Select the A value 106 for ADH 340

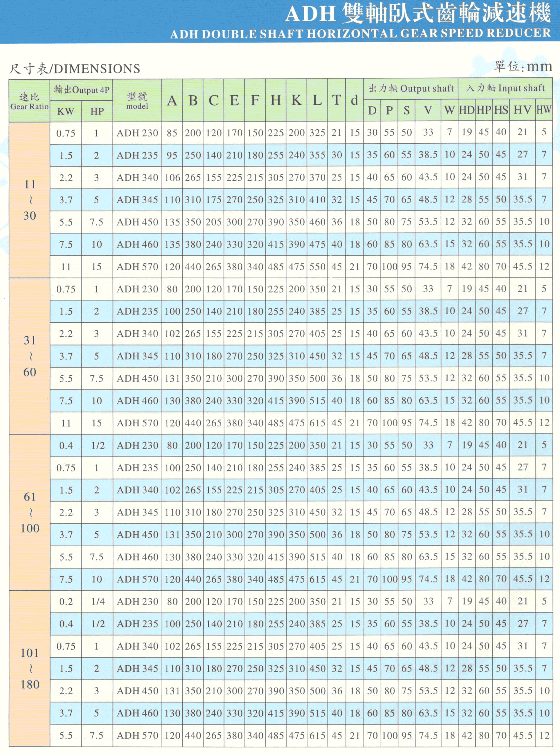pos(172,177)
